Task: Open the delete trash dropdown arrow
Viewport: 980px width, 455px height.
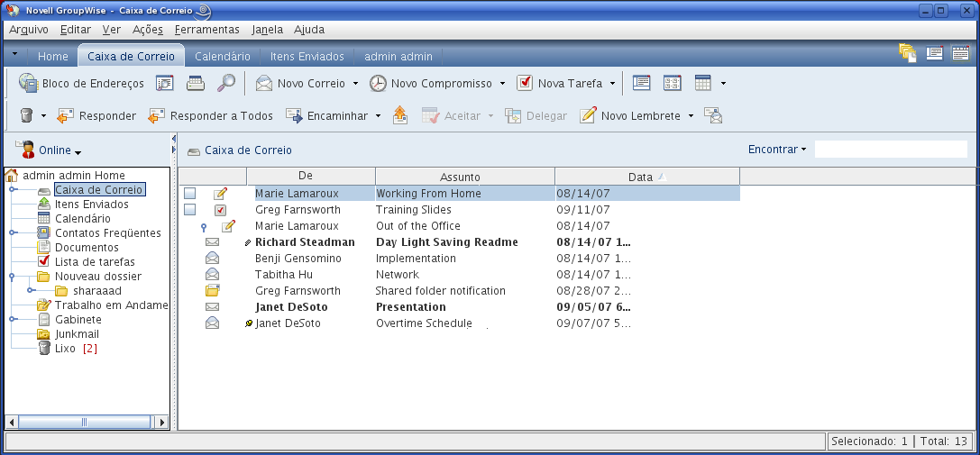Action: click(x=44, y=116)
